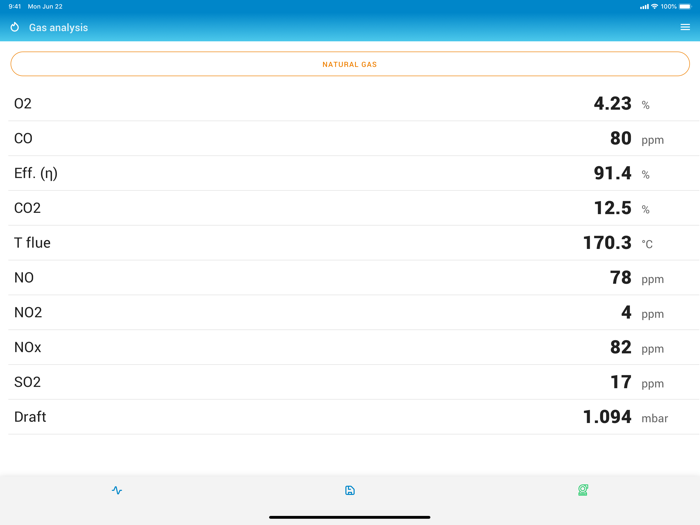Screen dimensions: 700x525
Task: Select the Eff. (η) row label
Action: pos(36,173)
